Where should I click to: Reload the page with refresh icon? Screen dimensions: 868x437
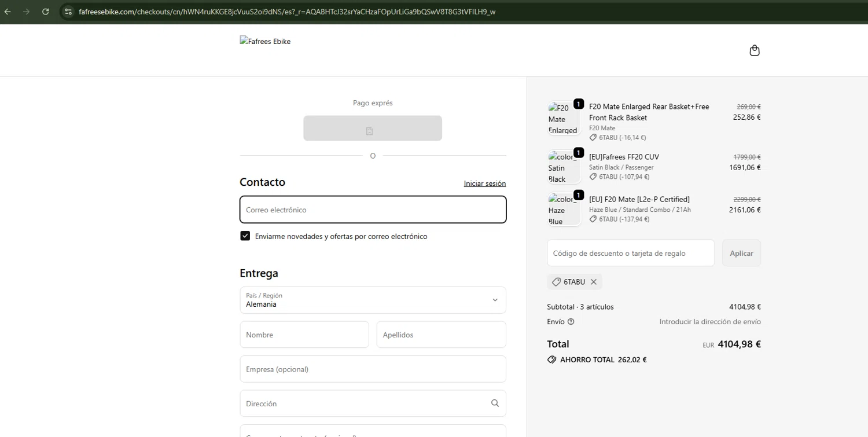45,12
